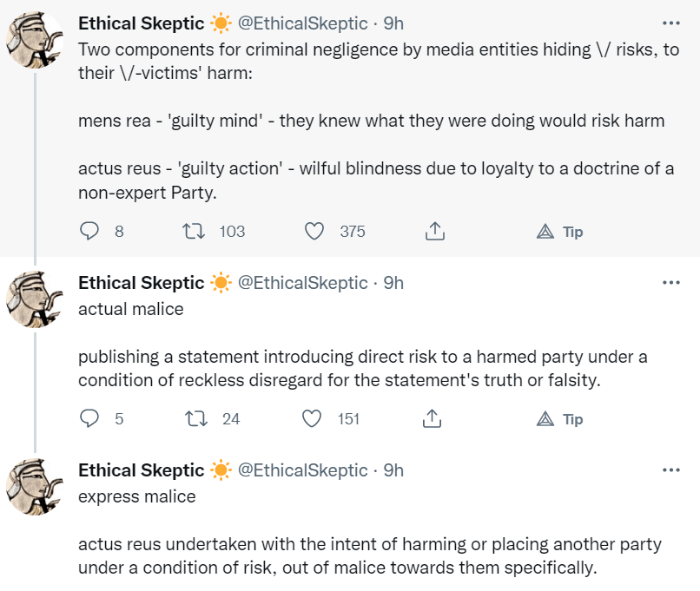Image resolution: width=700 pixels, height=591 pixels.
Task: Open the avatar beside the express malice tweet
Action: coord(34,487)
